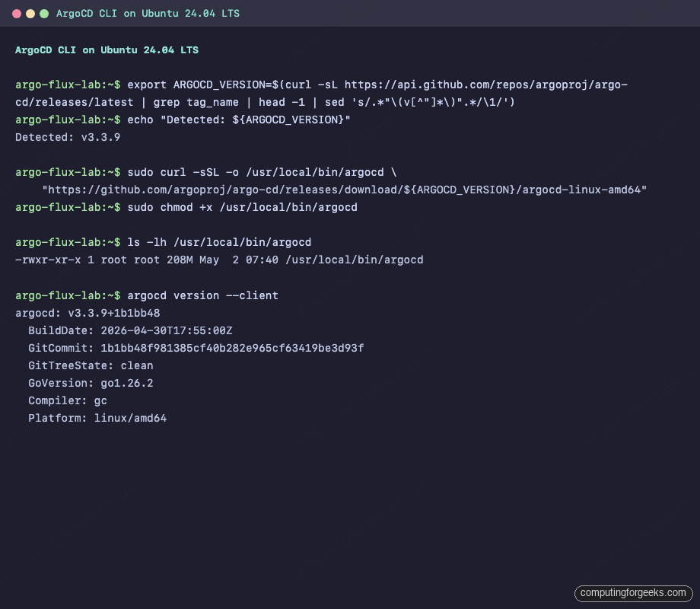
Task: Click the window title 'ArgoCD CLI on Ubuntu 24.04 LTS'
Action: pyautogui.click(x=148, y=14)
